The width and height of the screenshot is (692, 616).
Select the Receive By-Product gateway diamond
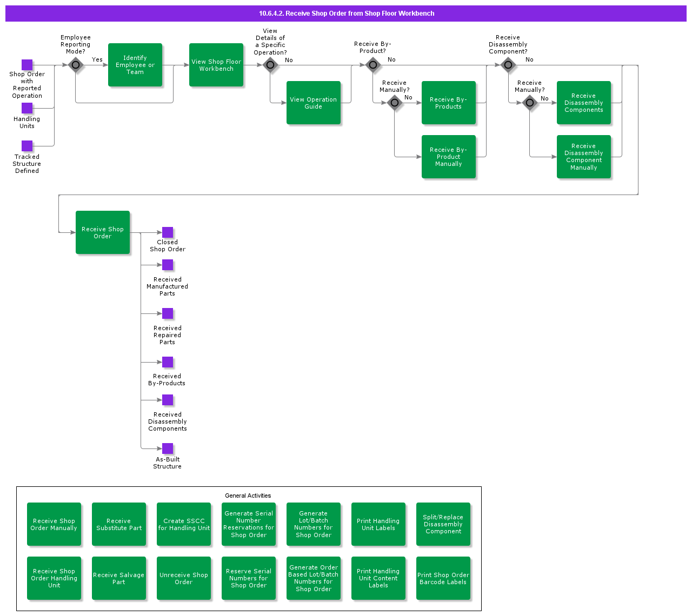pos(373,65)
